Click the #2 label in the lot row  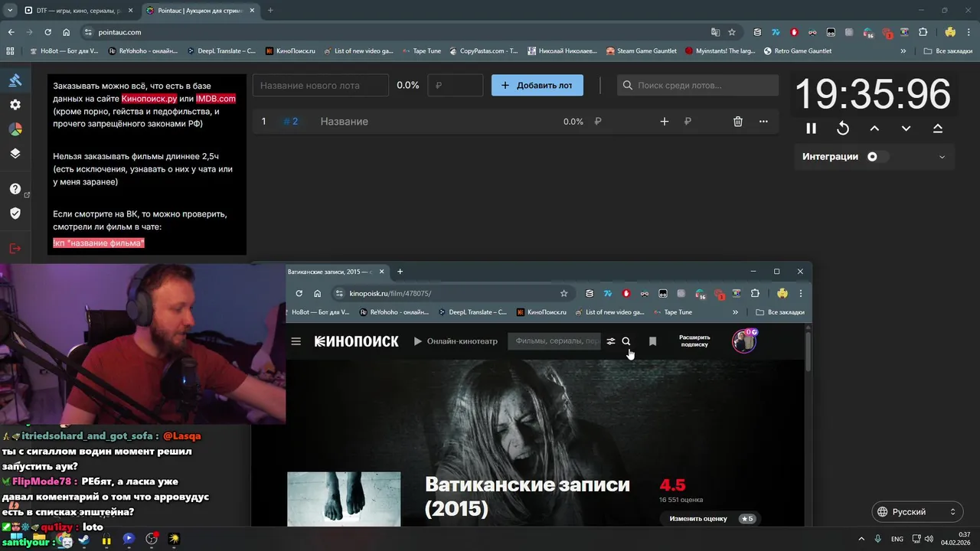(291, 122)
